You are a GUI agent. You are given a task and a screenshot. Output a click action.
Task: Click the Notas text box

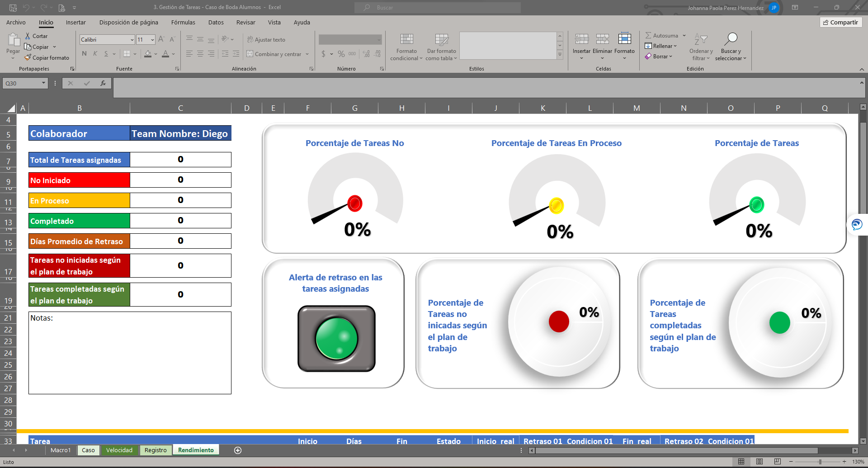(130, 353)
